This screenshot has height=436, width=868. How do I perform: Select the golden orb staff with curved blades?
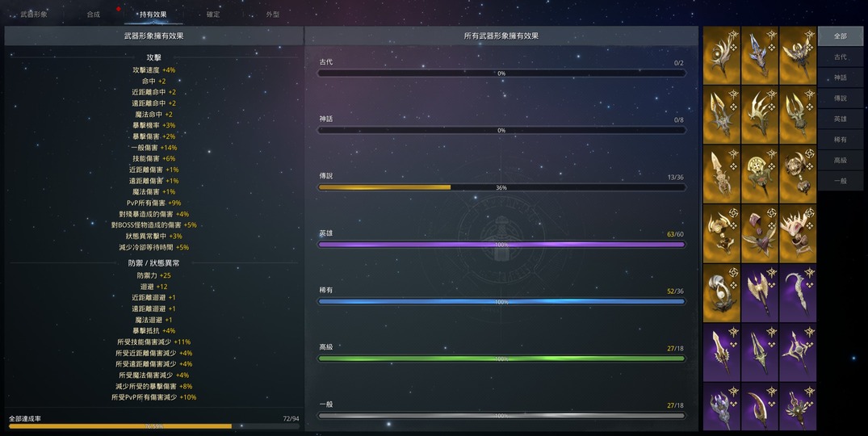click(721, 56)
